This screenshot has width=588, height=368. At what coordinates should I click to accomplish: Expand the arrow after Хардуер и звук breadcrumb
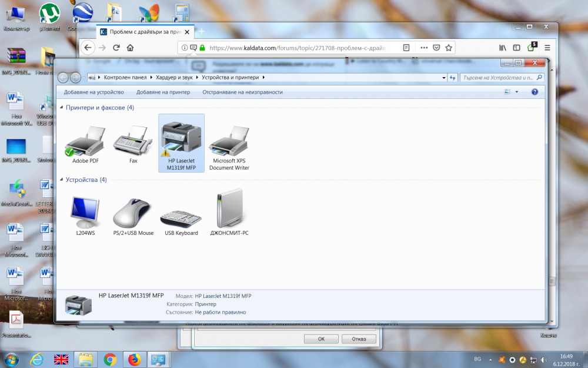click(x=197, y=77)
